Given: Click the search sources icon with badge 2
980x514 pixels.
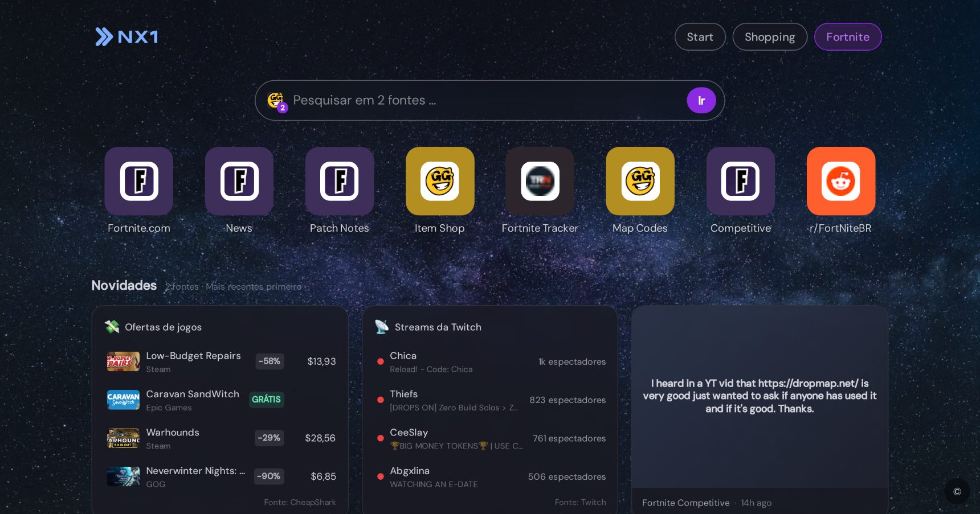Looking at the screenshot, I should coord(277,101).
